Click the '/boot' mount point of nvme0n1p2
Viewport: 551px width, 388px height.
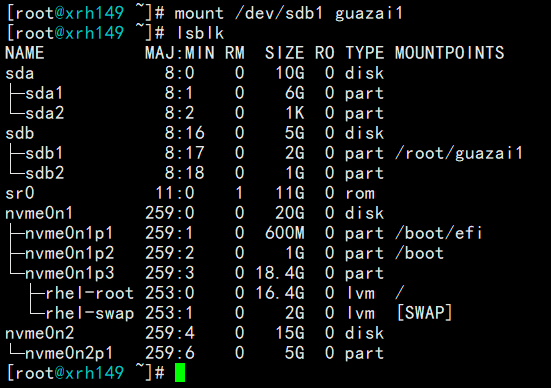pos(419,253)
